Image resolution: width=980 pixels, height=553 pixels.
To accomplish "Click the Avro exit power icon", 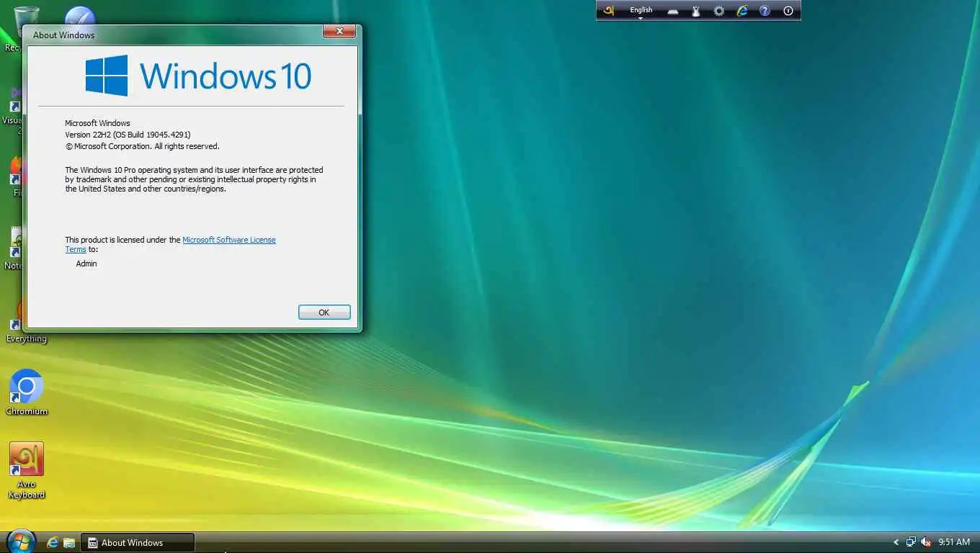I will (788, 11).
